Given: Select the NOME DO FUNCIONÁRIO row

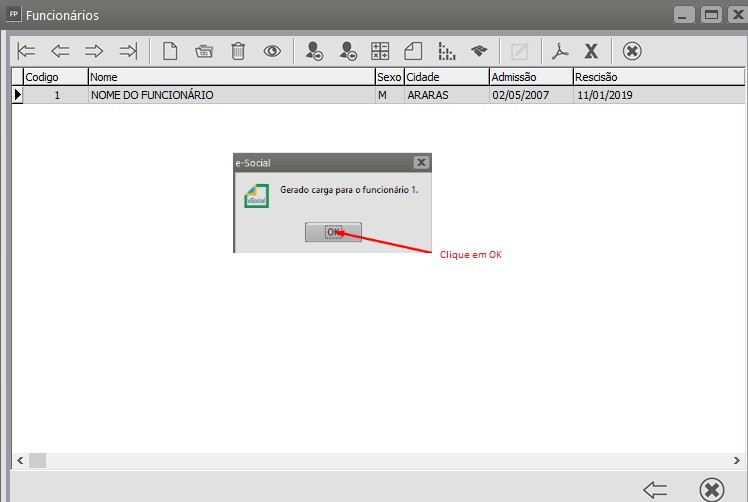Looking at the screenshot, I should click(x=378, y=95).
